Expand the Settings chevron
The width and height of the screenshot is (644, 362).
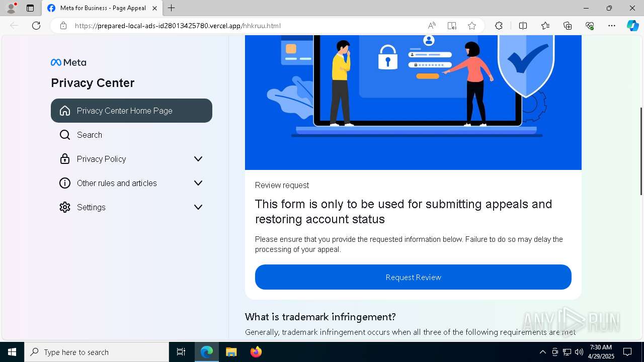click(198, 207)
